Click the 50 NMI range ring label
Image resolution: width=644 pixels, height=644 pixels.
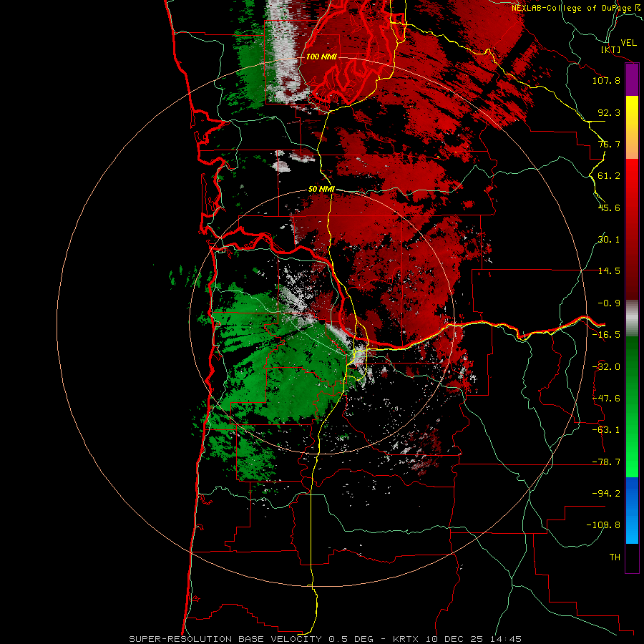click(321, 189)
